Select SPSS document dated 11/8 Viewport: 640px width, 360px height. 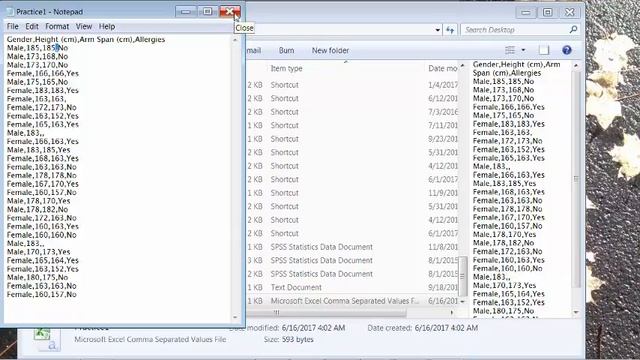(x=352, y=247)
